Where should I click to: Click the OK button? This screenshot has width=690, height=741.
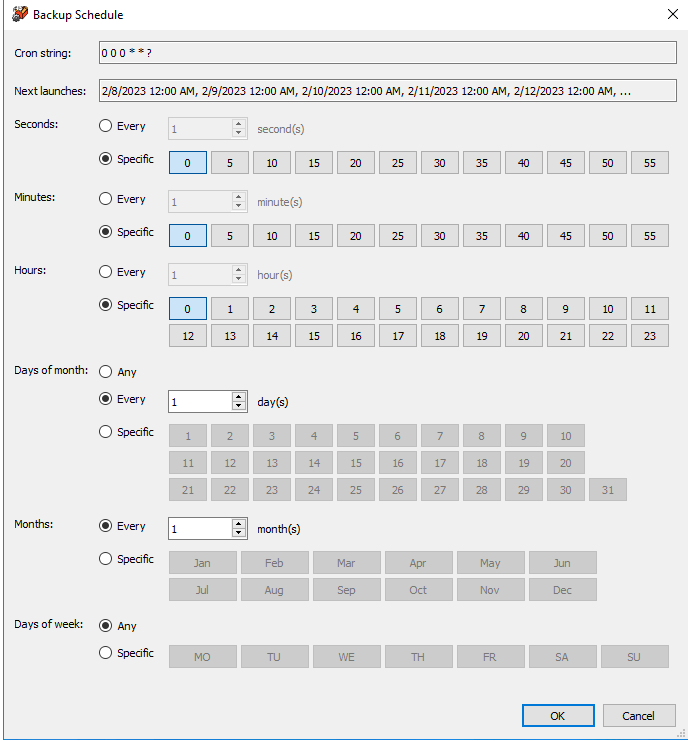tap(558, 715)
